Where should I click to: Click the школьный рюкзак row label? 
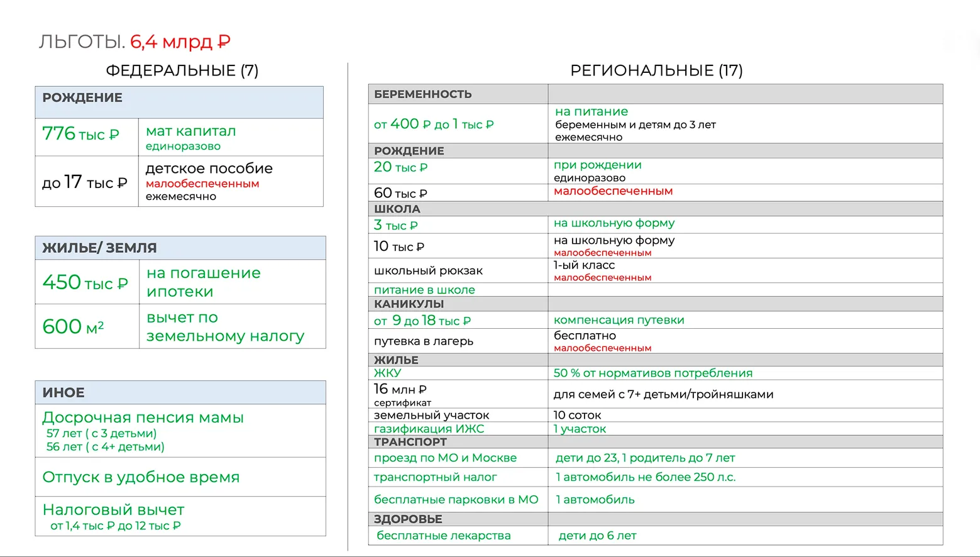(428, 271)
